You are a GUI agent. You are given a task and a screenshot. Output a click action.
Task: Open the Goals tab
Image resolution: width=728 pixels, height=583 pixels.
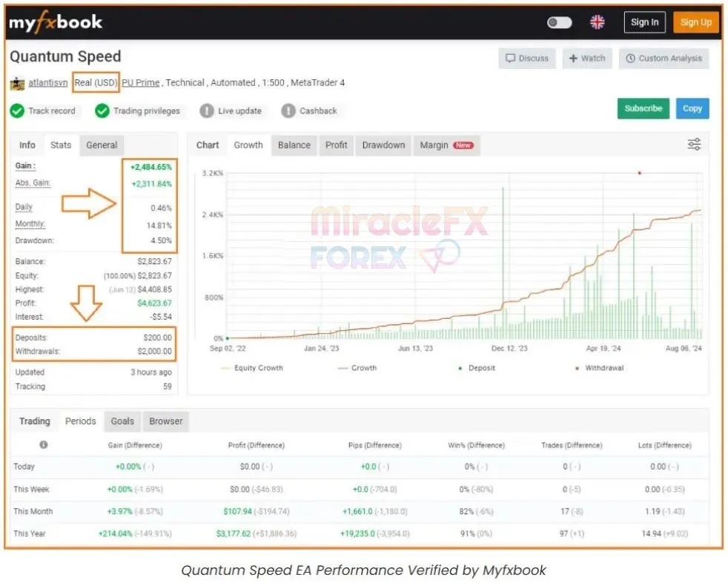[122, 421]
